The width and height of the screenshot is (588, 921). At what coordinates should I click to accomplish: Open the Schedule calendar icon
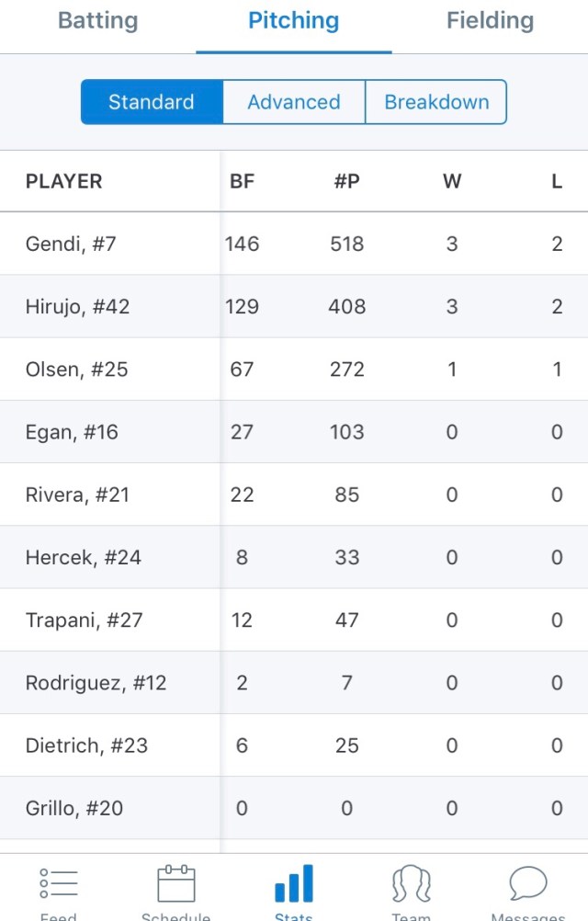click(x=176, y=884)
